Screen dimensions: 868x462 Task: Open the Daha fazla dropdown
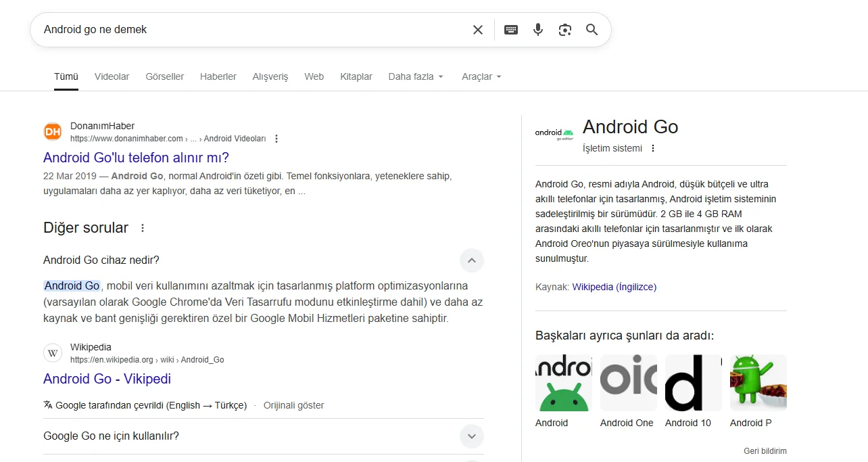coord(416,76)
